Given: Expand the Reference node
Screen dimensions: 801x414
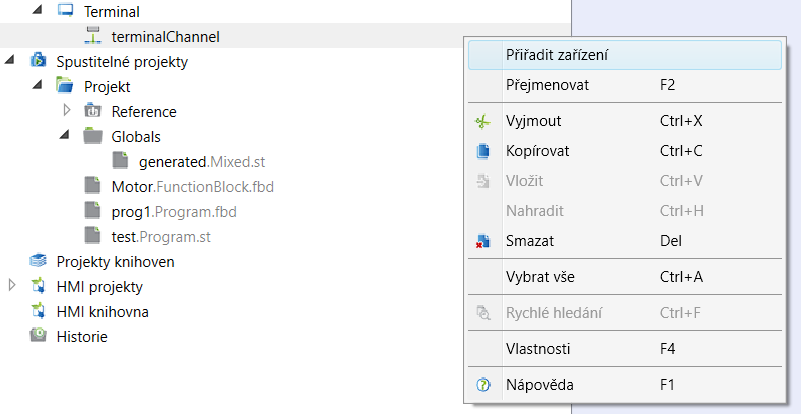Looking at the screenshot, I should (66, 110).
